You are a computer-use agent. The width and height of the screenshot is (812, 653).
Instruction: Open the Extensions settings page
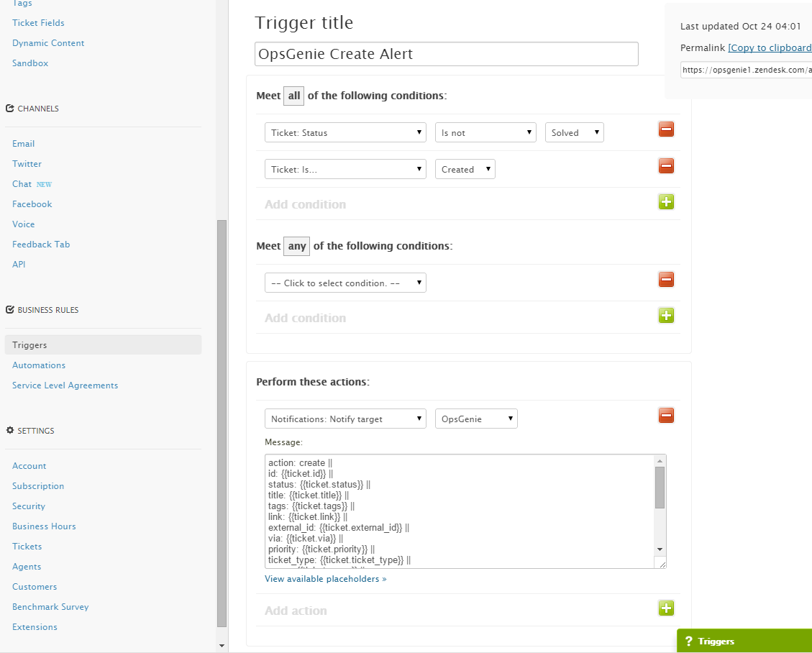click(x=35, y=626)
